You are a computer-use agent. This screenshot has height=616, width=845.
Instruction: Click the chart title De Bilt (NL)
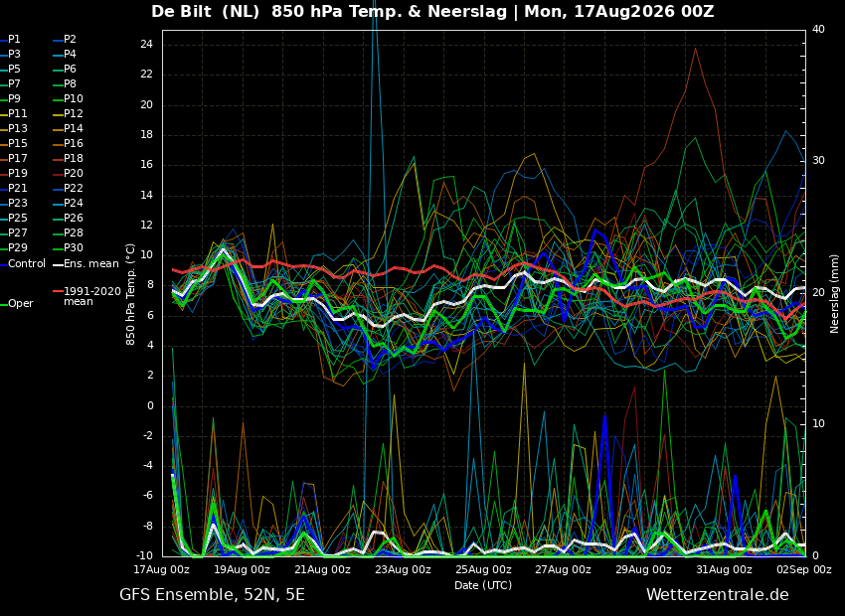[x=206, y=11]
